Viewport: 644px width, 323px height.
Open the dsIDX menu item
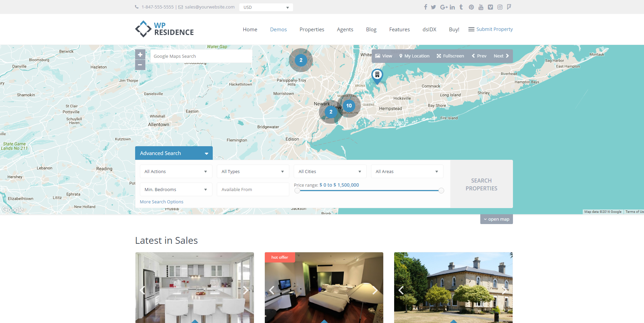[x=430, y=30]
